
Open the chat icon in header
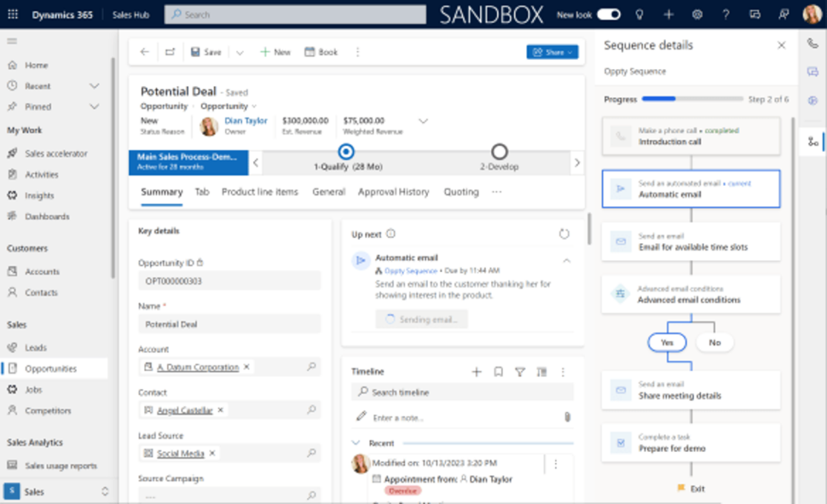coord(755,15)
